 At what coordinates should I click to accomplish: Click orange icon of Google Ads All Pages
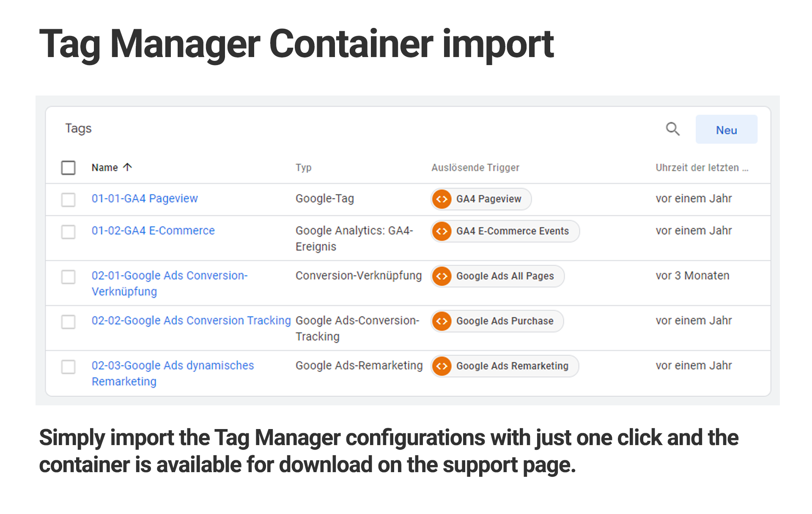point(442,276)
